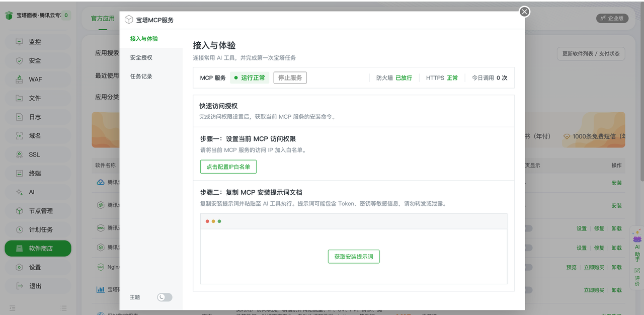Click the 防火墙 已放行 status text

tap(394, 78)
